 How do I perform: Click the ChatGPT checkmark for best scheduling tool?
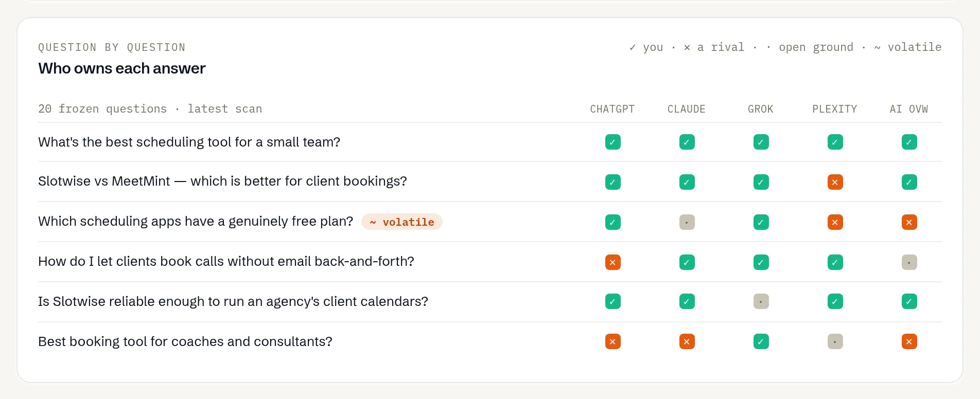pos(612,142)
